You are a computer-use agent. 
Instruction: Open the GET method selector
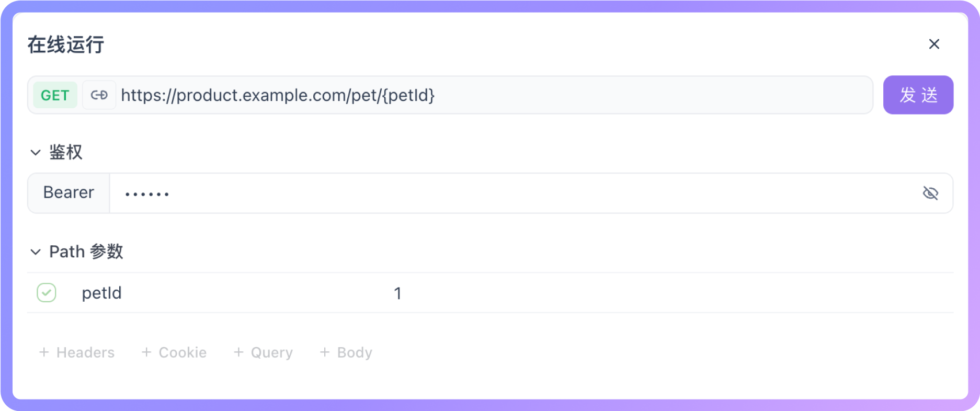[55, 95]
